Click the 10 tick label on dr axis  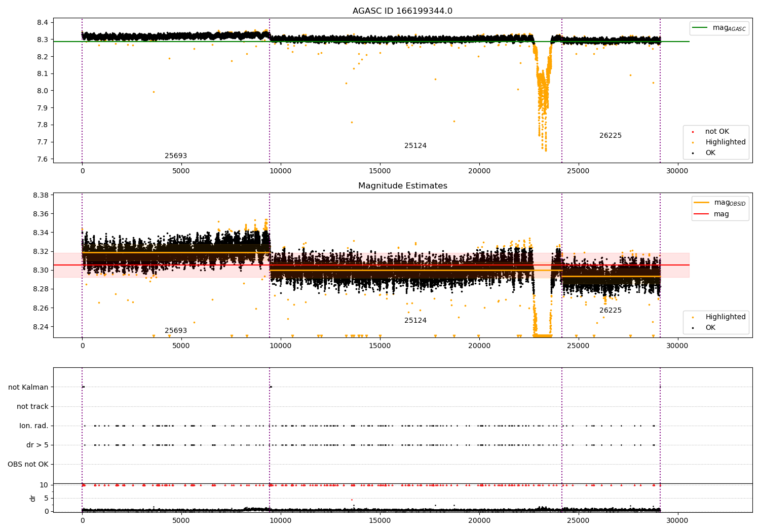(x=44, y=485)
